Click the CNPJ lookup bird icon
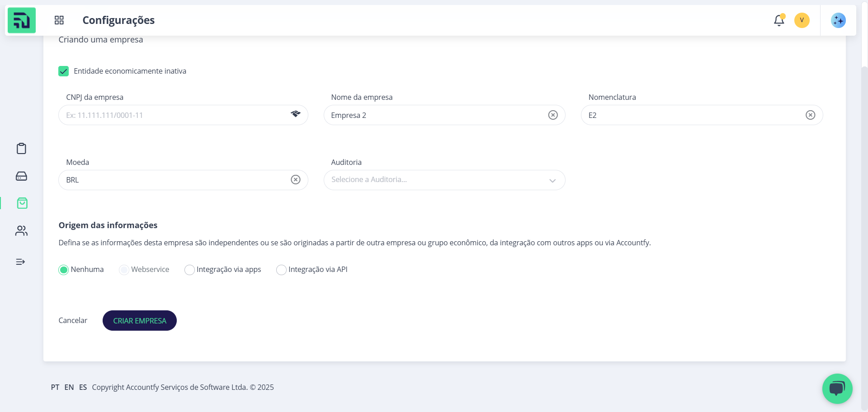This screenshot has width=868, height=412. coord(296,114)
